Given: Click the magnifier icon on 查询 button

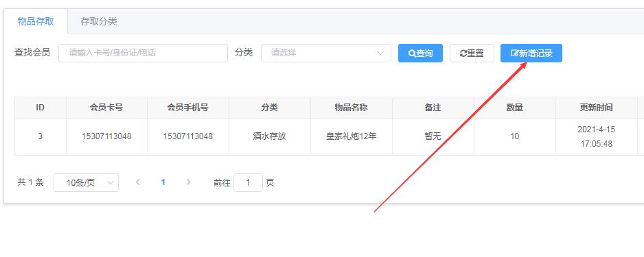Looking at the screenshot, I should 412,53.
